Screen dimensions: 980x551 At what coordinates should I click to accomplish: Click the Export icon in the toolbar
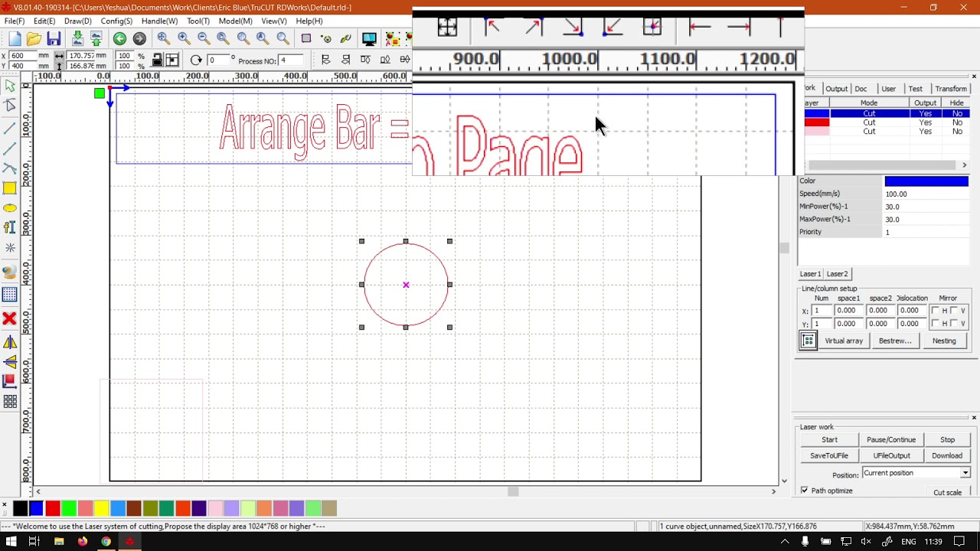(x=96, y=39)
